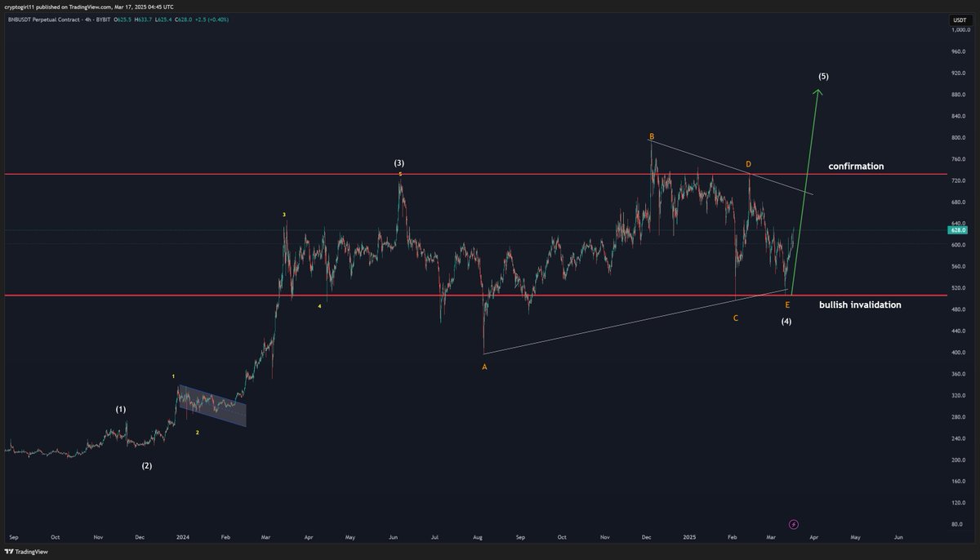Click the 240.0 price axis label

click(x=959, y=438)
